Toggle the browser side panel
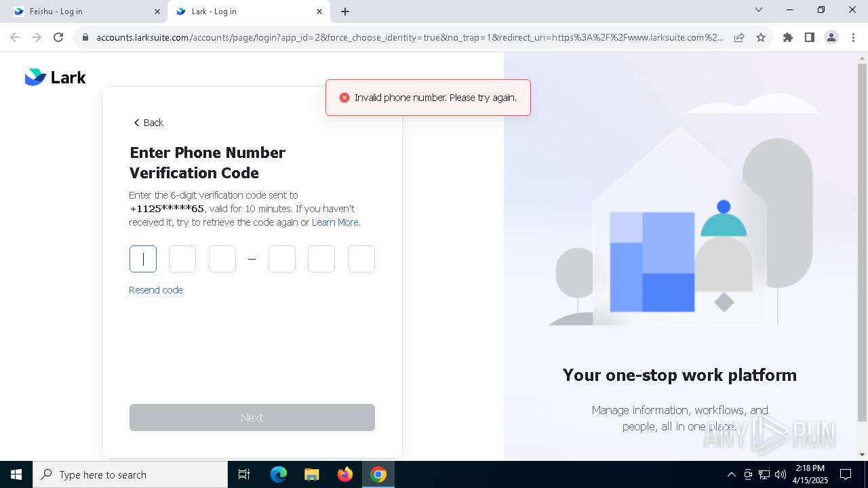Viewport: 868px width, 488px height. (x=810, y=37)
